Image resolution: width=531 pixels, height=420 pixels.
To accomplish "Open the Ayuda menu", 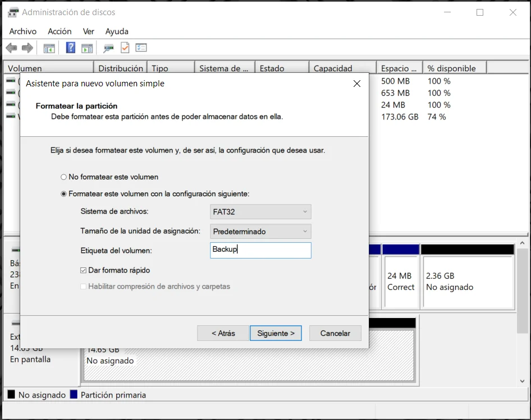I will pos(117,31).
